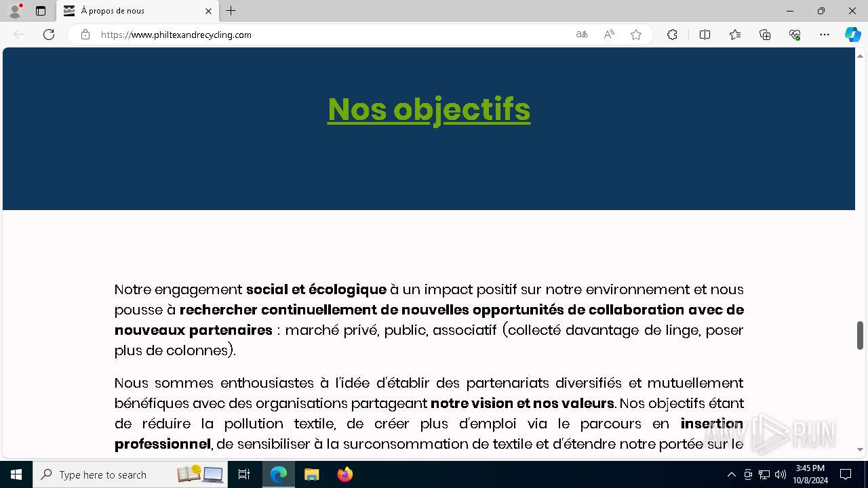The height and width of the screenshot is (488, 868).
Task: Click the bold text 'nouveaux partenaires'
Action: (193, 330)
